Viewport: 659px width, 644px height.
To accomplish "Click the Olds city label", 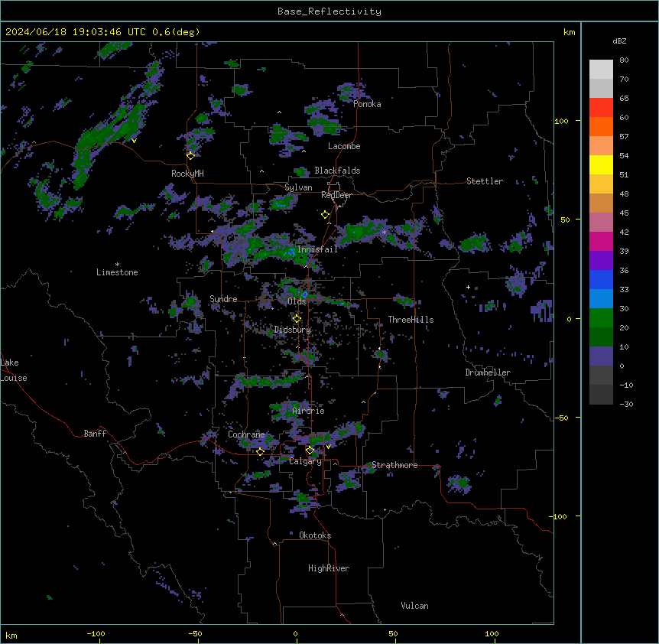I will tap(297, 301).
